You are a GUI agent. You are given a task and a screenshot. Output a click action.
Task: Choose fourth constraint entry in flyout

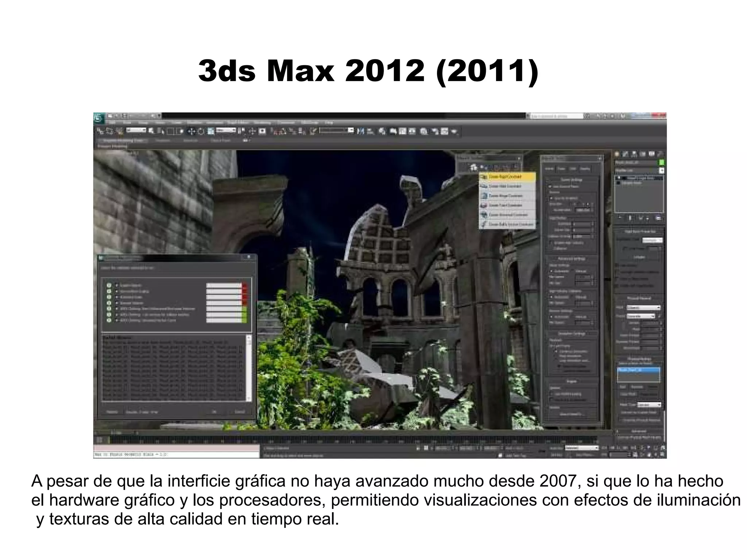[x=507, y=205]
